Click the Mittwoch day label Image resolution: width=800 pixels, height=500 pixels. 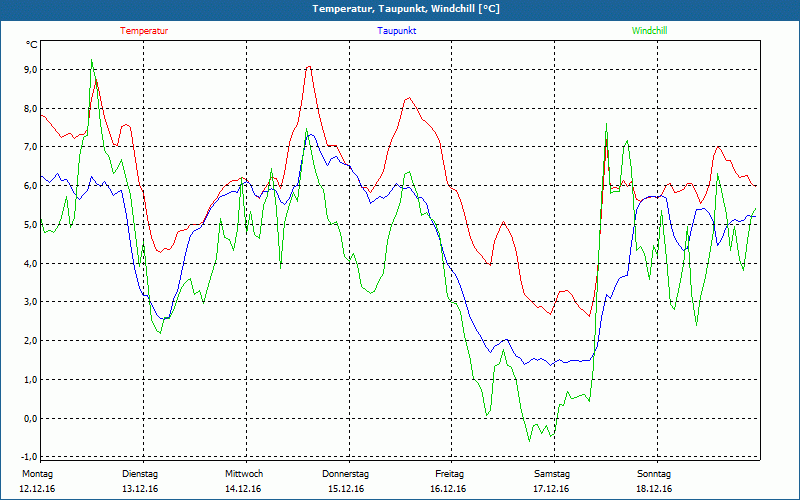tap(244, 474)
